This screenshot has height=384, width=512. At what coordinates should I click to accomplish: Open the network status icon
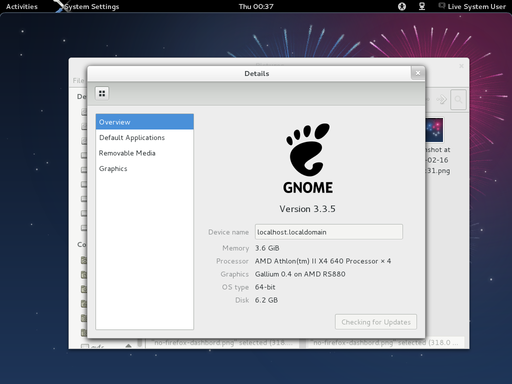[422, 6]
